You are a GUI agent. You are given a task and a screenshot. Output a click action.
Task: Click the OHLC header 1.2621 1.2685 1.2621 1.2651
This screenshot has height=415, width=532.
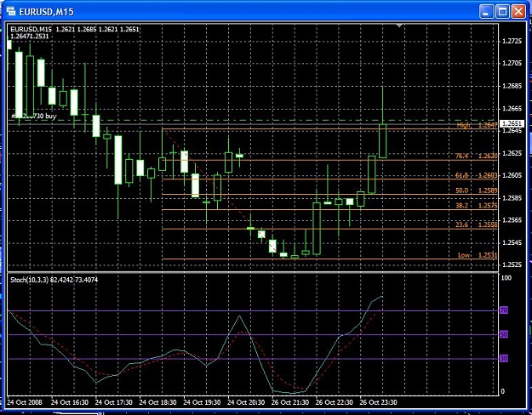click(98, 29)
